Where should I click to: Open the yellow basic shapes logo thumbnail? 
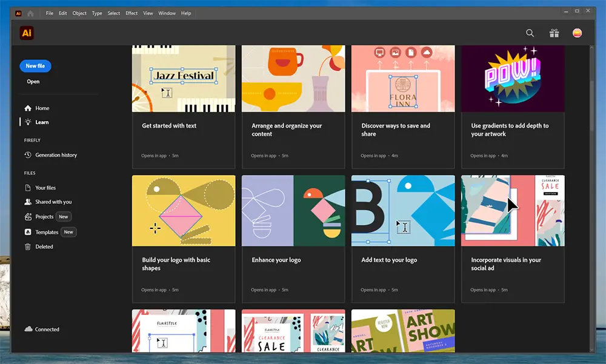pos(184,211)
